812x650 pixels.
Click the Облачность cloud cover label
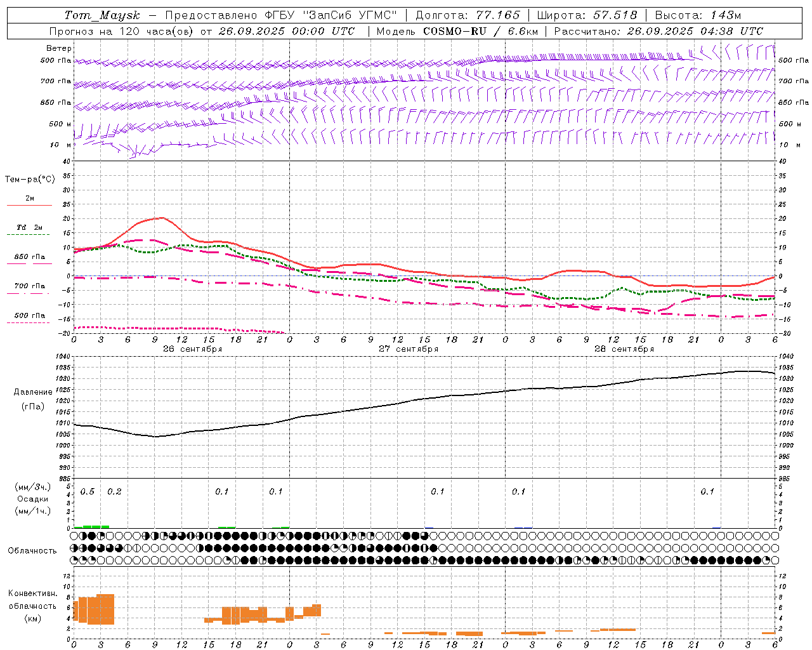tap(32, 551)
